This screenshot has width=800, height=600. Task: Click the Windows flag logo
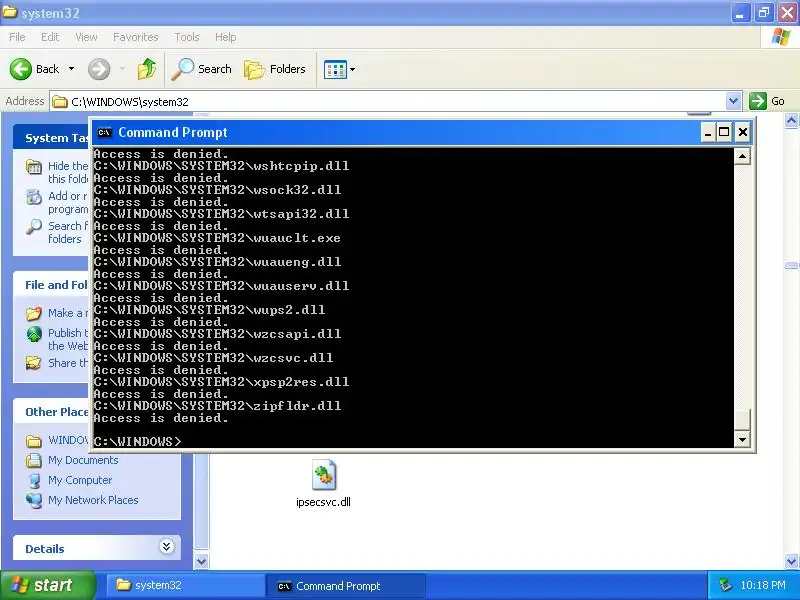(x=781, y=37)
